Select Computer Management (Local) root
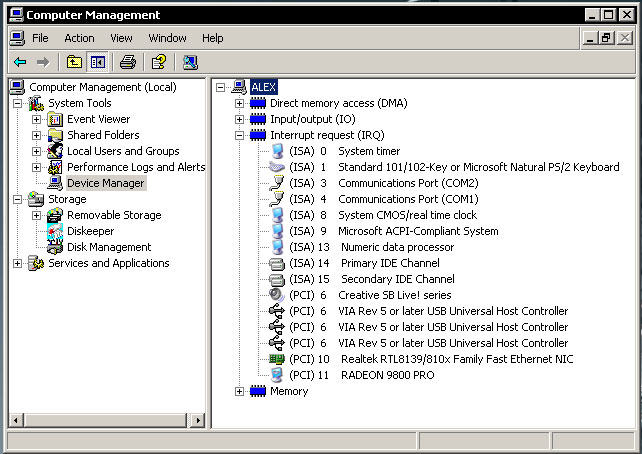Viewport: 642px width, 454px height. pyautogui.click(x=103, y=87)
